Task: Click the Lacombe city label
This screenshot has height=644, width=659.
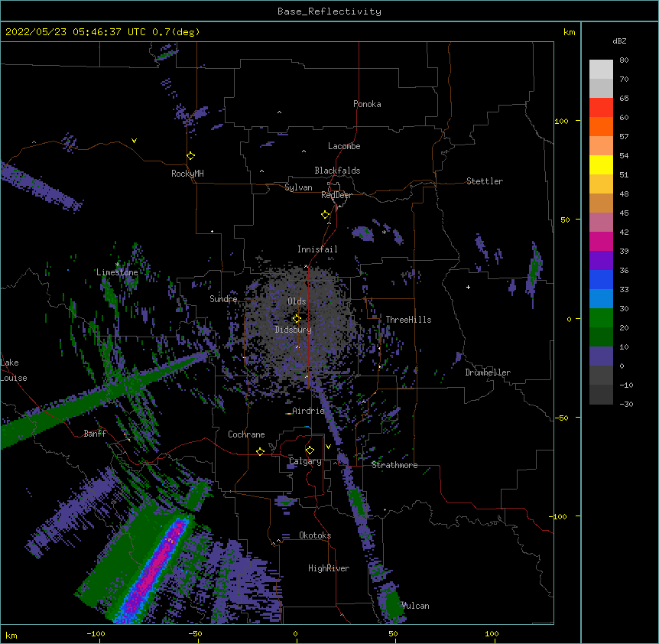Action: point(344,146)
